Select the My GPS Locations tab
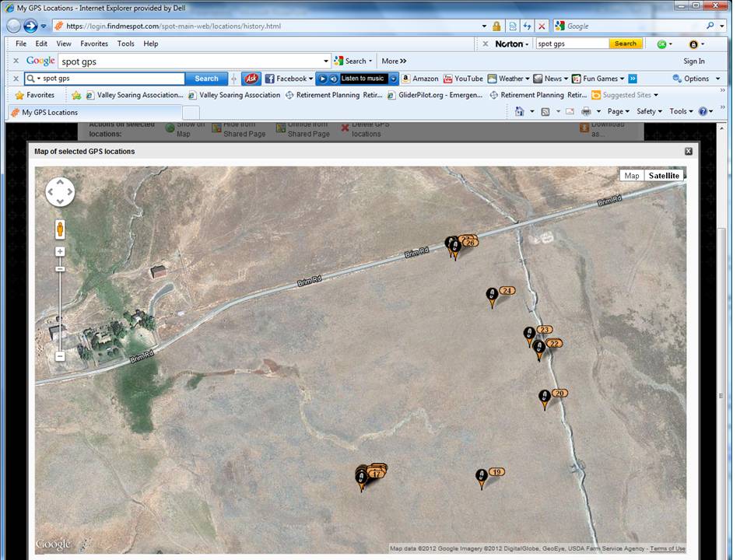The image size is (747, 560). 50,112
